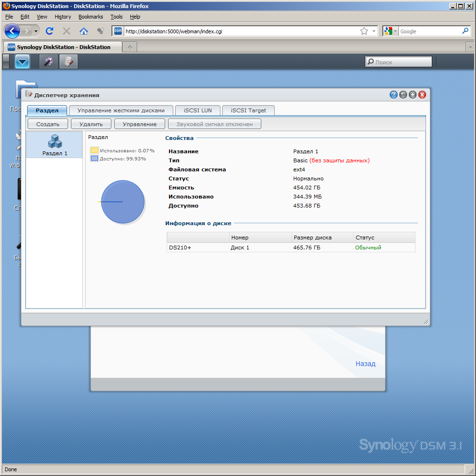476x476 pixels.
Task: Click the bookmark star in address bar
Action: (x=364, y=31)
